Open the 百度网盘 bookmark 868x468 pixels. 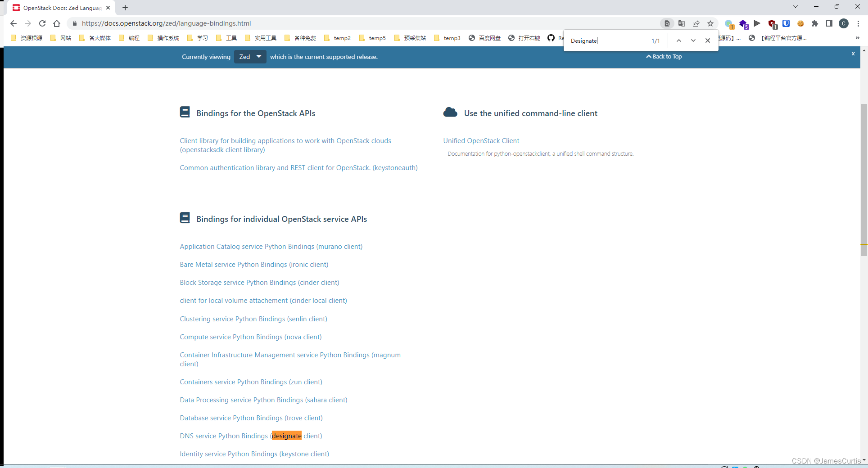(x=484, y=38)
